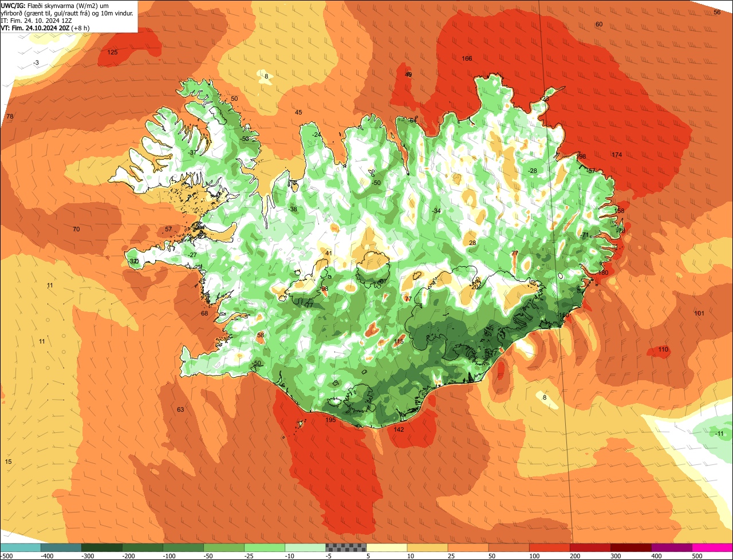Image resolution: width=733 pixels, height=560 pixels.
Task: Click the map value '-34' in central Iceland
Action: point(436,211)
